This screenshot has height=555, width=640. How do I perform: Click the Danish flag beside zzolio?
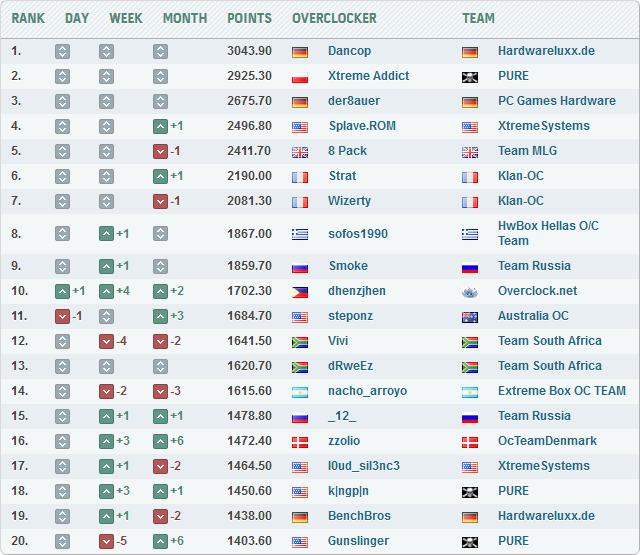tap(300, 441)
